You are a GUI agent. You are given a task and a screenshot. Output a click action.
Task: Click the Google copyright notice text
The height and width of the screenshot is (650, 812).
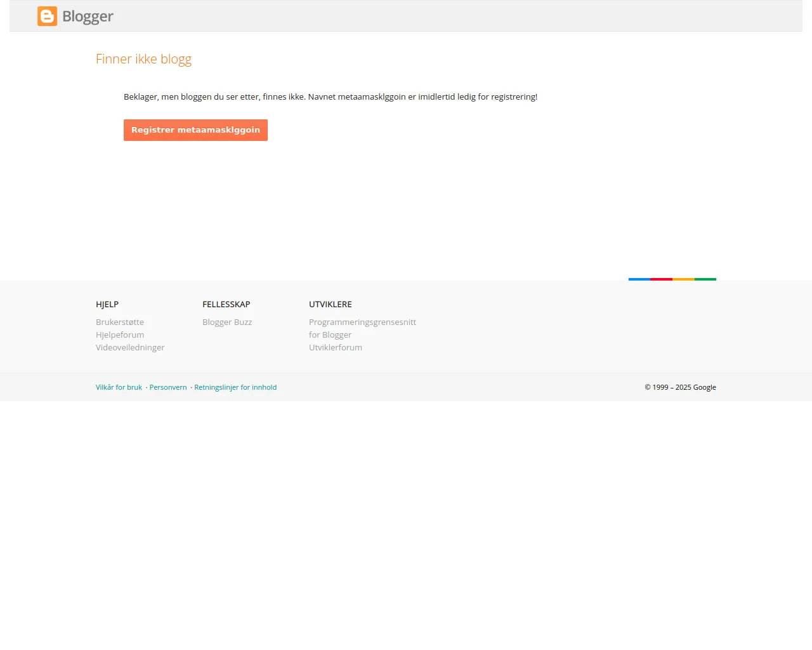click(680, 387)
